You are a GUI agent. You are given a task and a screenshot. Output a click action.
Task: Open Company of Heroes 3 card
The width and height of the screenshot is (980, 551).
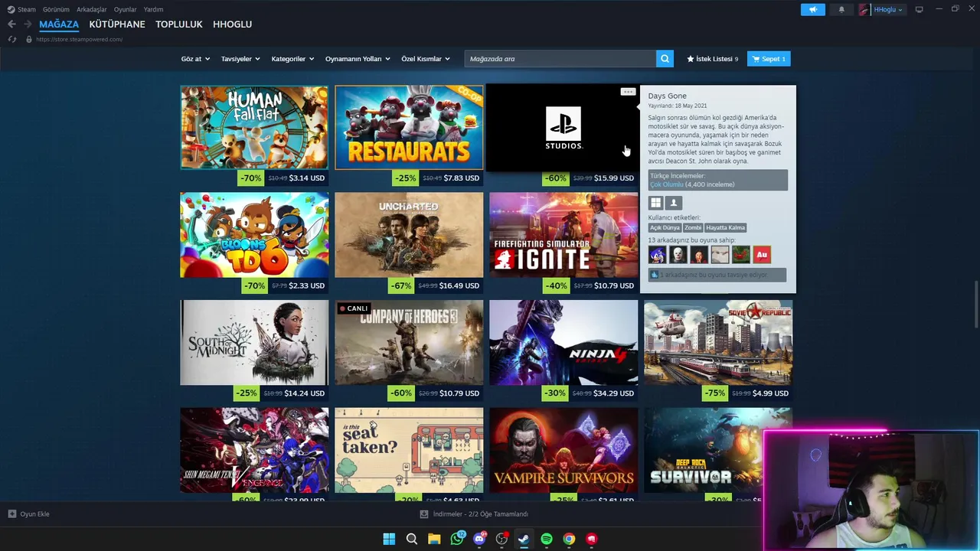(409, 342)
